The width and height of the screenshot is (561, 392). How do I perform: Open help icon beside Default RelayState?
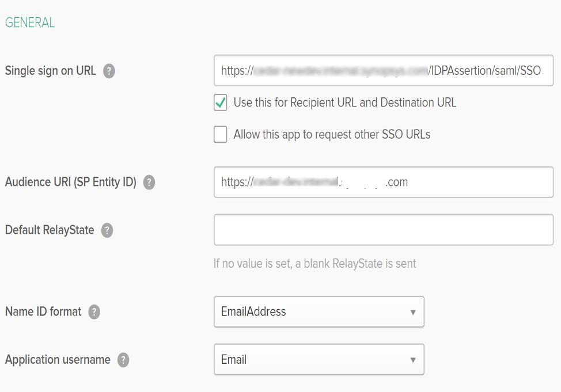(107, 230)
